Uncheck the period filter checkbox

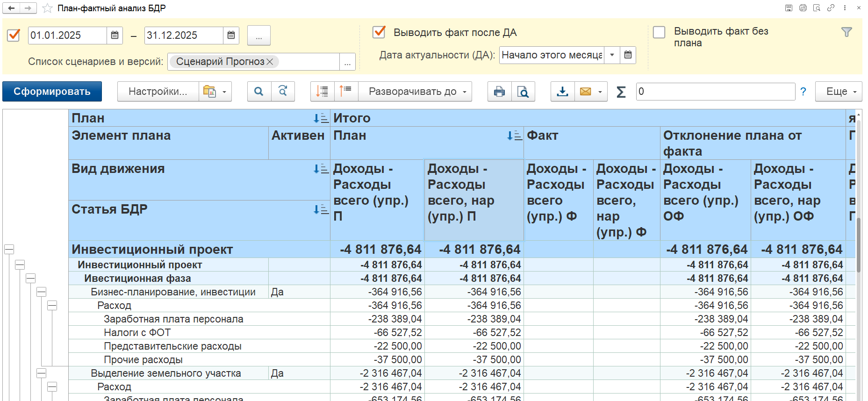click(14, 36)
